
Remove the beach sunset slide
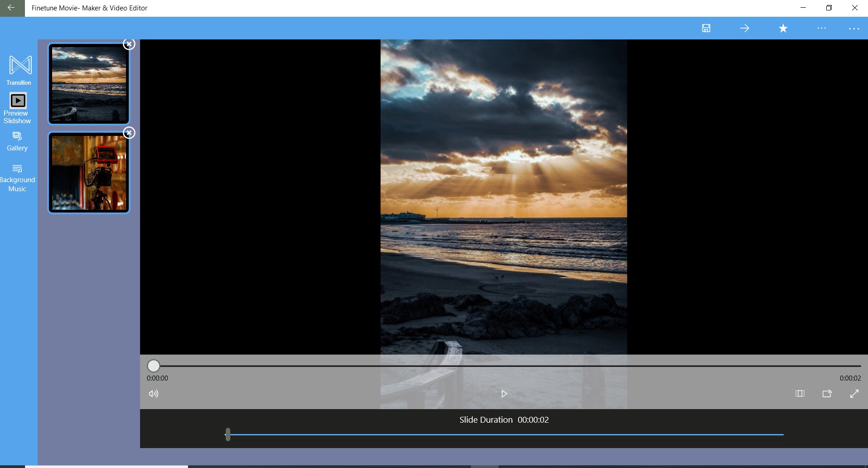pyautogui.click(x=129, y=44)
